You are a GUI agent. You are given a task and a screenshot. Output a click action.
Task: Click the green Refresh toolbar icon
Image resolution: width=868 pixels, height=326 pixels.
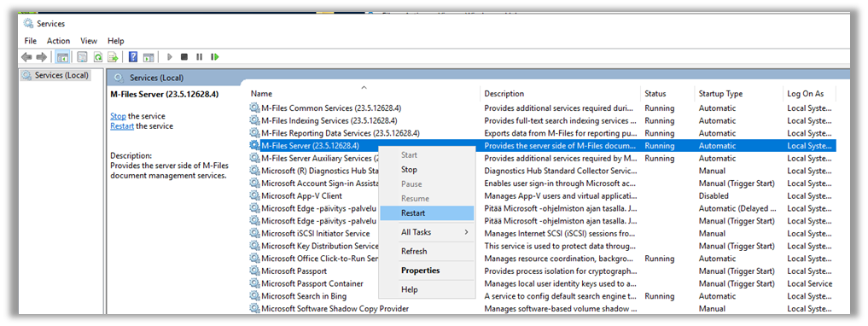(98, 57)
